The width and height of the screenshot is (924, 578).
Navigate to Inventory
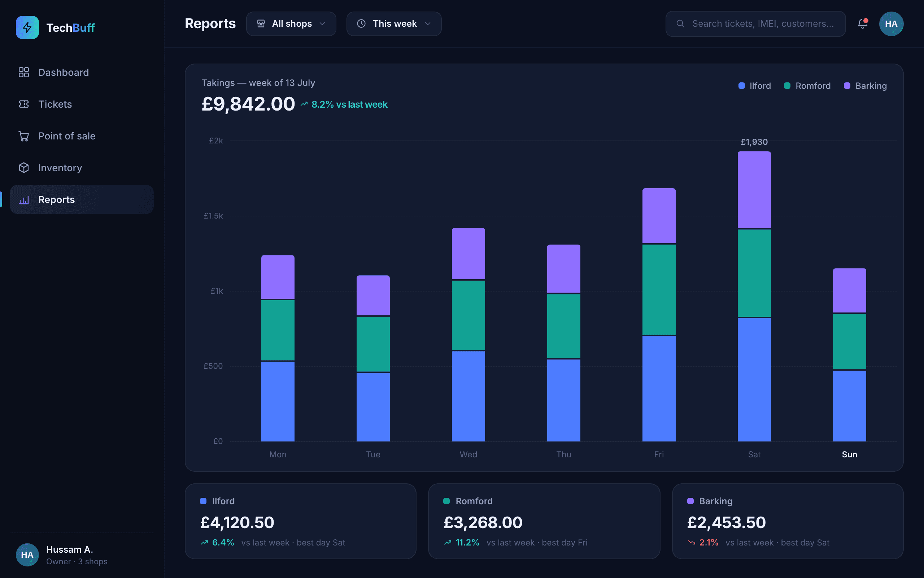point(82,168)
